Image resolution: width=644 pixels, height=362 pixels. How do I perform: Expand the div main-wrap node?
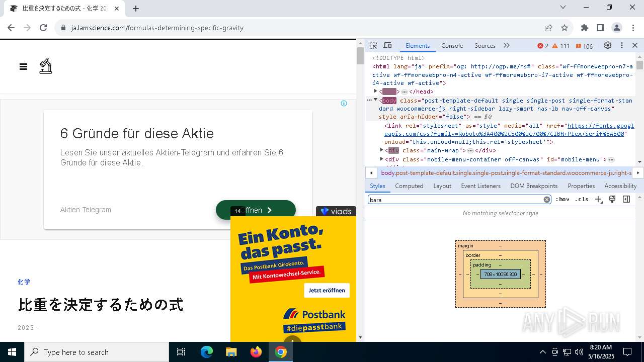(381, 150)
